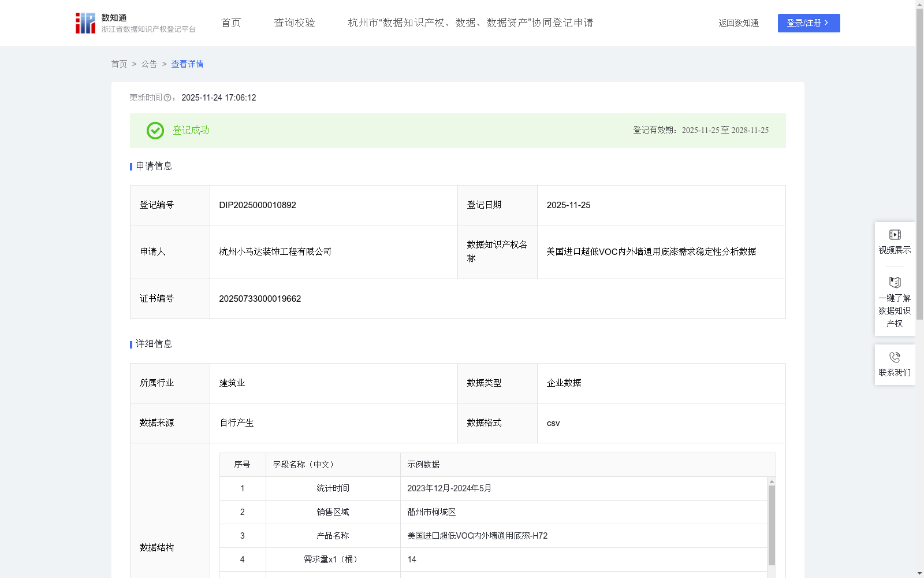924x578 pixels.
Task: Click sample value 衢州市柯城区
Action: point(431,512)
